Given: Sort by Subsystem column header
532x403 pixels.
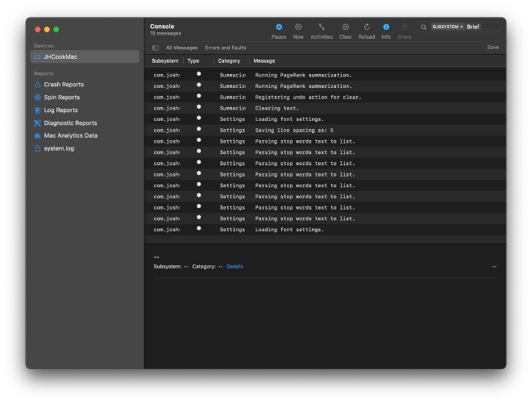Looking at the screenshot, I should tap(165, 61).
